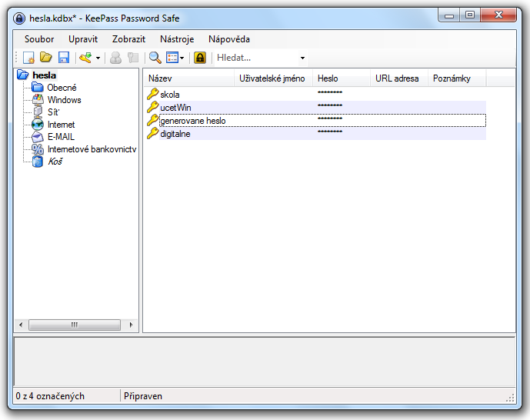
Task: Click the '0 z 4 označených' status text
Action: pos(50,396)
